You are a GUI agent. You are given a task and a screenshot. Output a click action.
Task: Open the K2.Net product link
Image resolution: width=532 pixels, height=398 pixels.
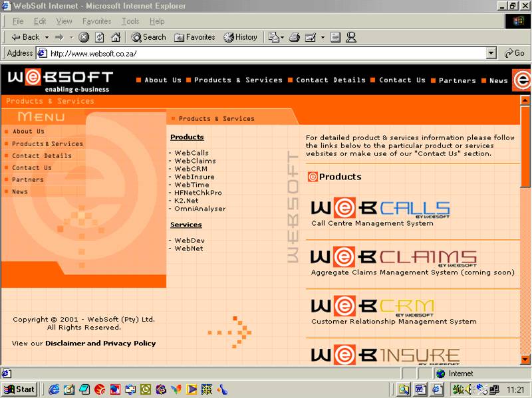click(186, 201)
